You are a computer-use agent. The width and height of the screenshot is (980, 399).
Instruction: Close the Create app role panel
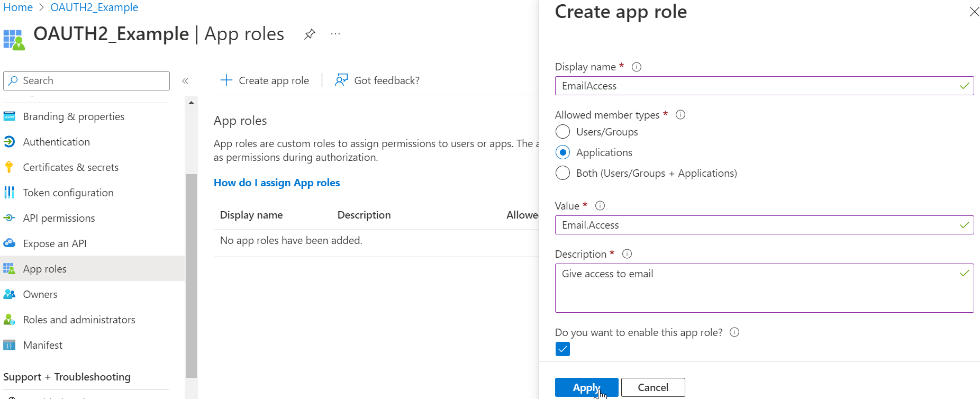coord(974,12)
